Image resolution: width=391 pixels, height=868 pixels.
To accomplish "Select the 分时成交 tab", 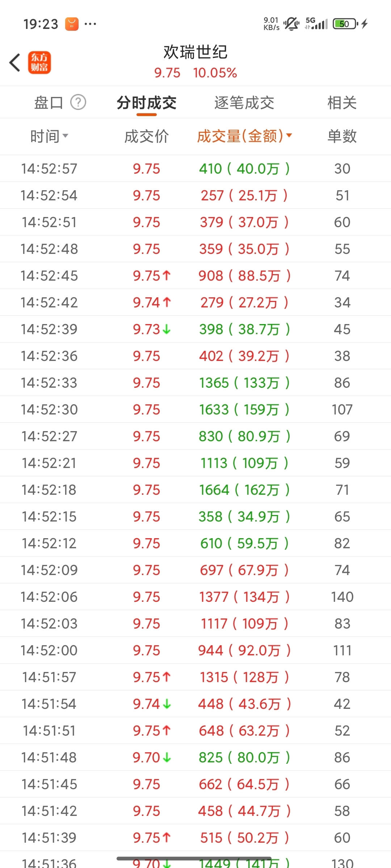I will point(146,103).
